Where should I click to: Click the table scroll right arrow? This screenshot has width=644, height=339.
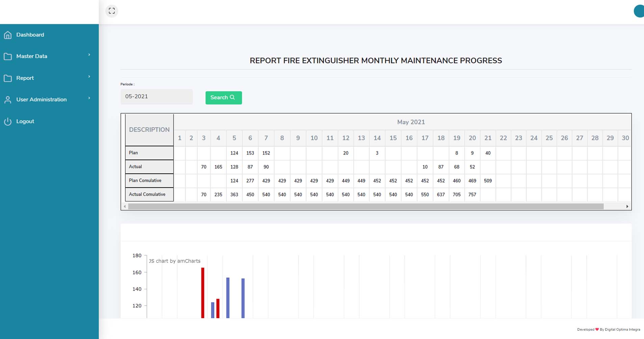tap(627, 206)
